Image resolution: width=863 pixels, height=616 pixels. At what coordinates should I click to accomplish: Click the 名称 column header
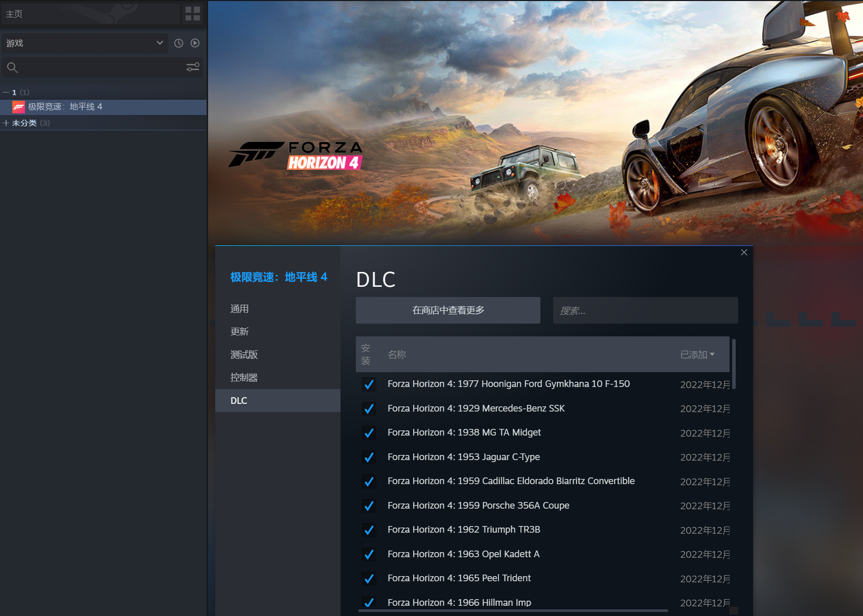tap(397, 355)
